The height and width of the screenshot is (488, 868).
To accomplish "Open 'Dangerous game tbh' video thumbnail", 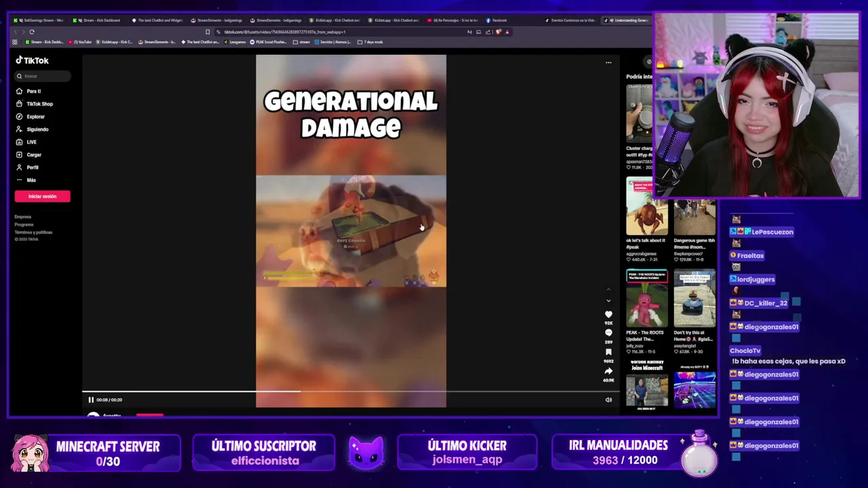I will (694, 217).
